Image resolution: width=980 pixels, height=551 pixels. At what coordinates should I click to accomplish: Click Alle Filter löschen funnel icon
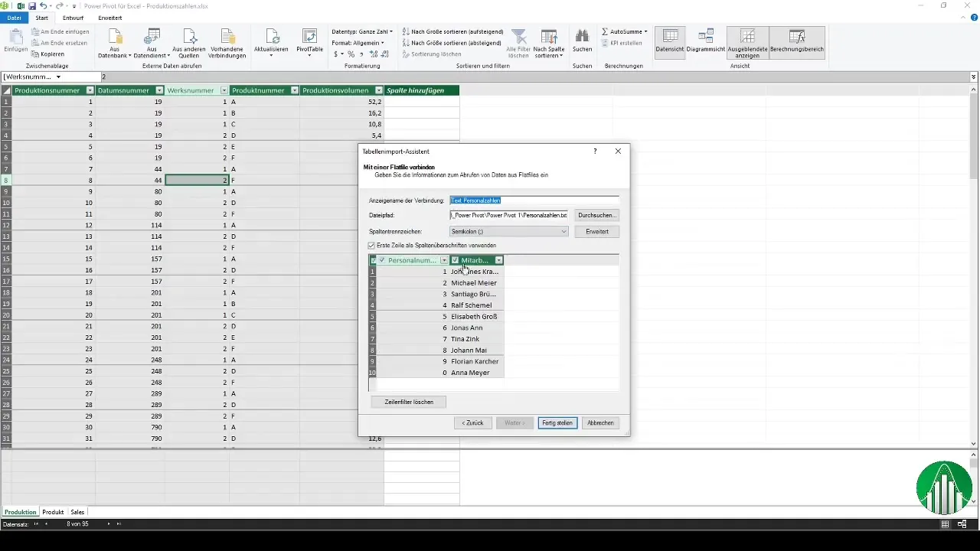(519, 36)
